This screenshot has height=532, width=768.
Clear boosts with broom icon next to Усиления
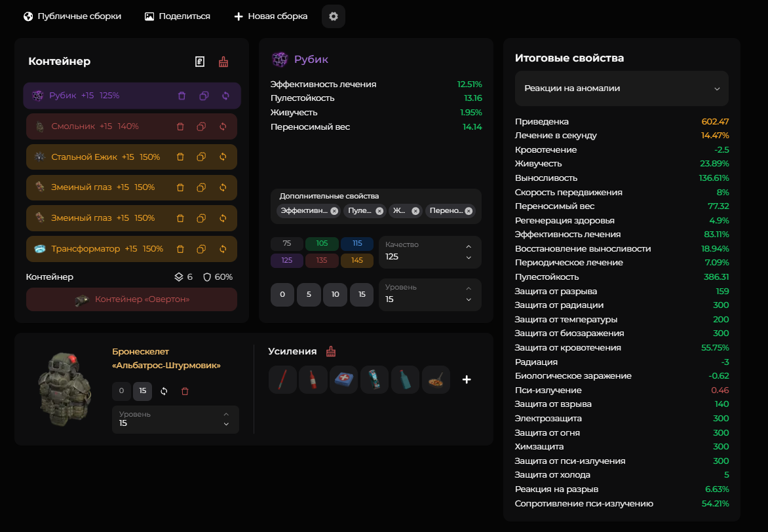[x=331, y=351]
